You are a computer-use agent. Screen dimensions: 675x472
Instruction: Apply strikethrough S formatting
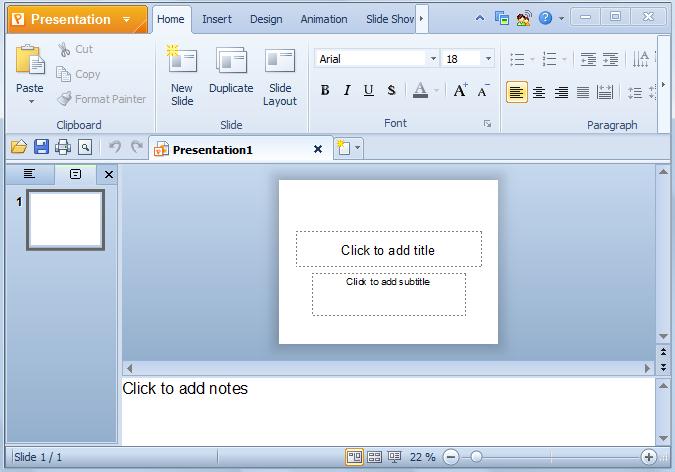[391, 90]
